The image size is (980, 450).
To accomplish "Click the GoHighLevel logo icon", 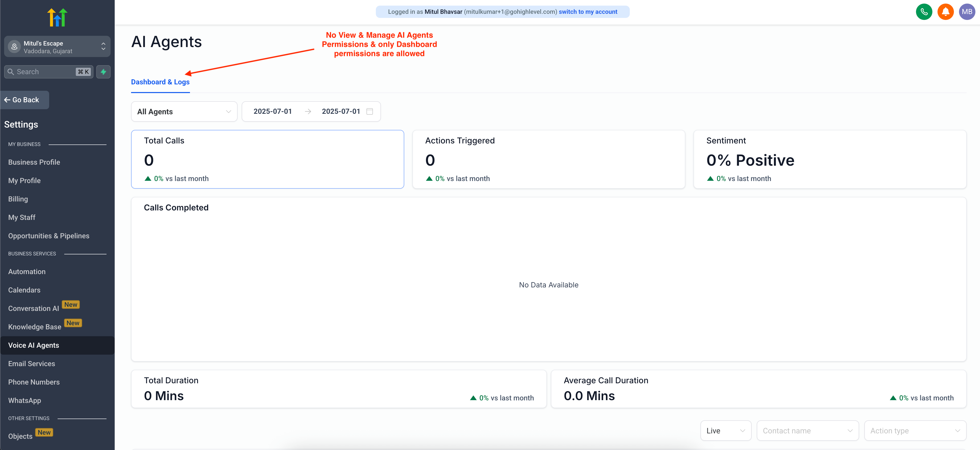I will click(x=57, y=17).
